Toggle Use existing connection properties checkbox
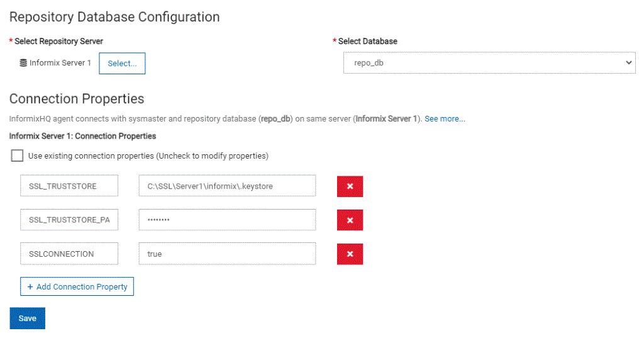644x338 pixels. coord(17,155)
